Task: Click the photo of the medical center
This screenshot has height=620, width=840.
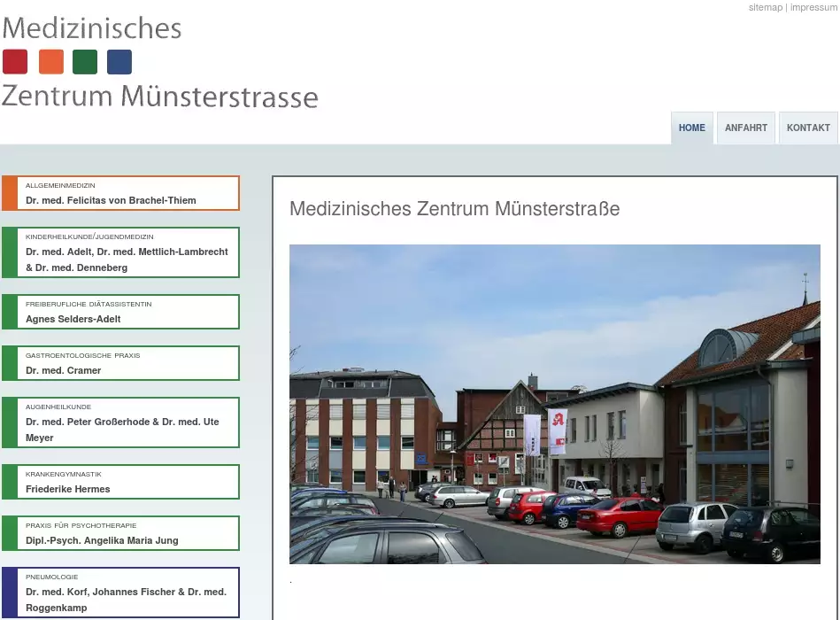Action: [554, 404]
